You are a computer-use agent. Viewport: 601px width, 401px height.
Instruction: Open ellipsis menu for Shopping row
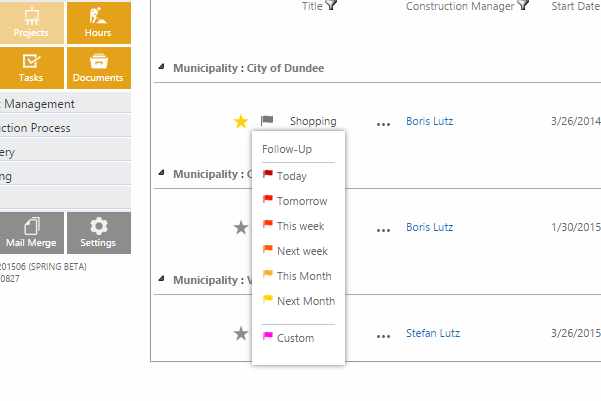[x=383, y=123]
